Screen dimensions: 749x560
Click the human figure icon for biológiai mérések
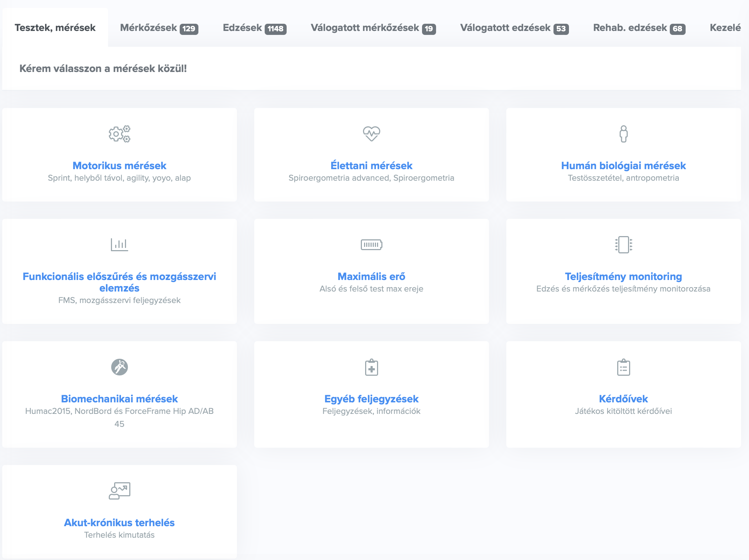[x=623, y=134]
